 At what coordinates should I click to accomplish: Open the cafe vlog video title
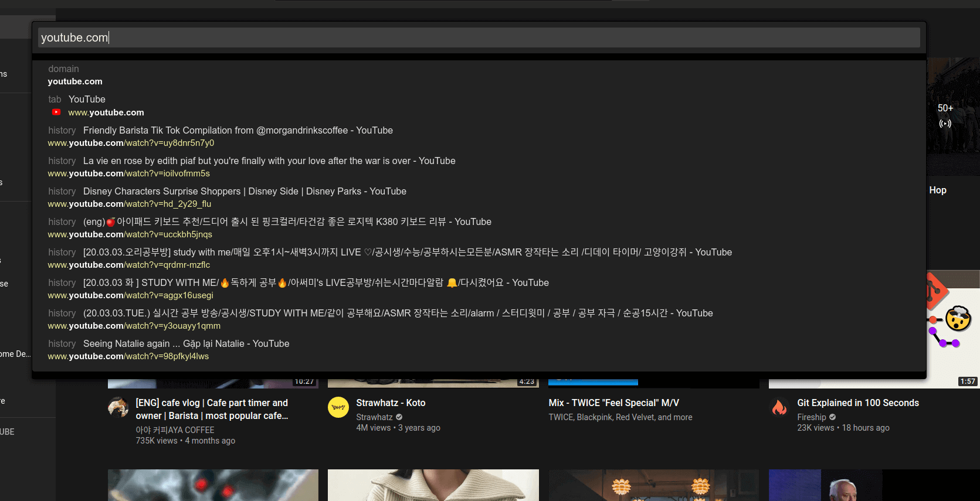point(212,409)
